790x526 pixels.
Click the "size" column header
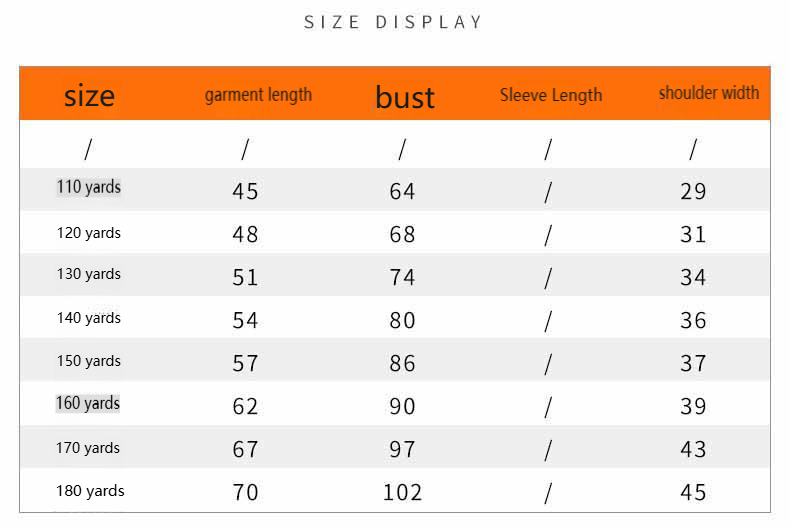pyautogui.click(x=89, y=96)
